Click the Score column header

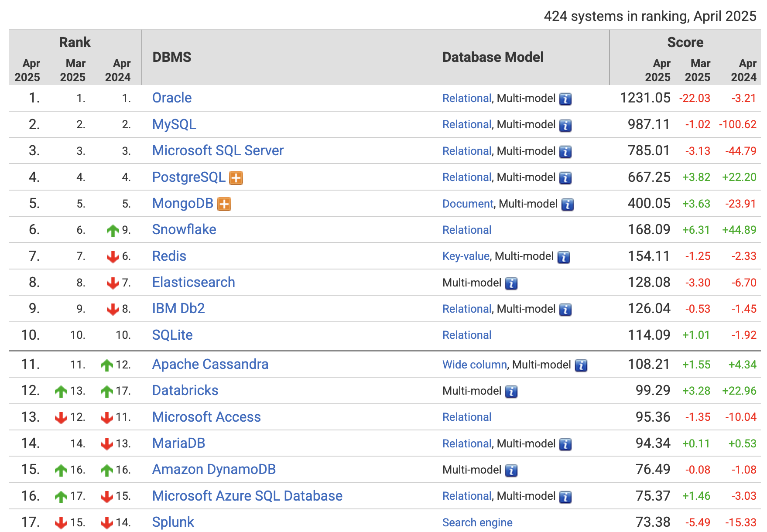coord(685,42)
